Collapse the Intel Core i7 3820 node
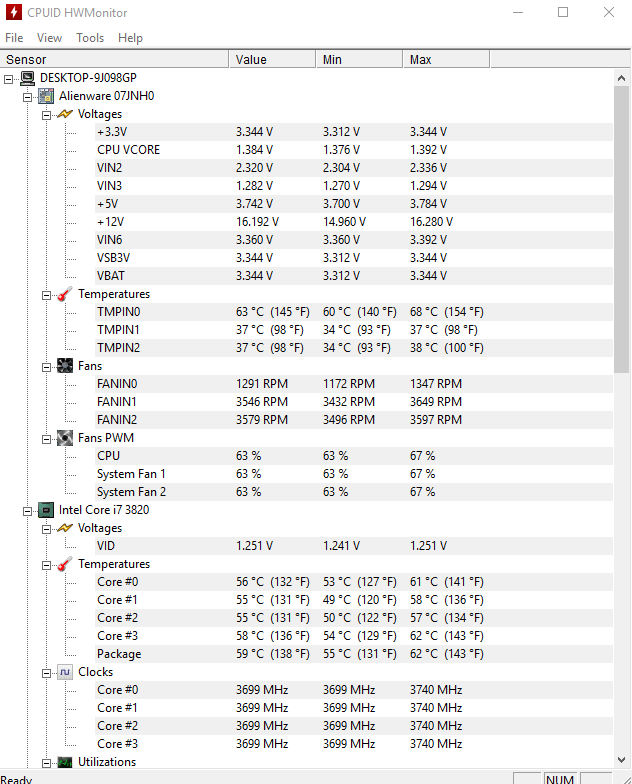This screenshot has width=632, height=784. tap(28, 510)
